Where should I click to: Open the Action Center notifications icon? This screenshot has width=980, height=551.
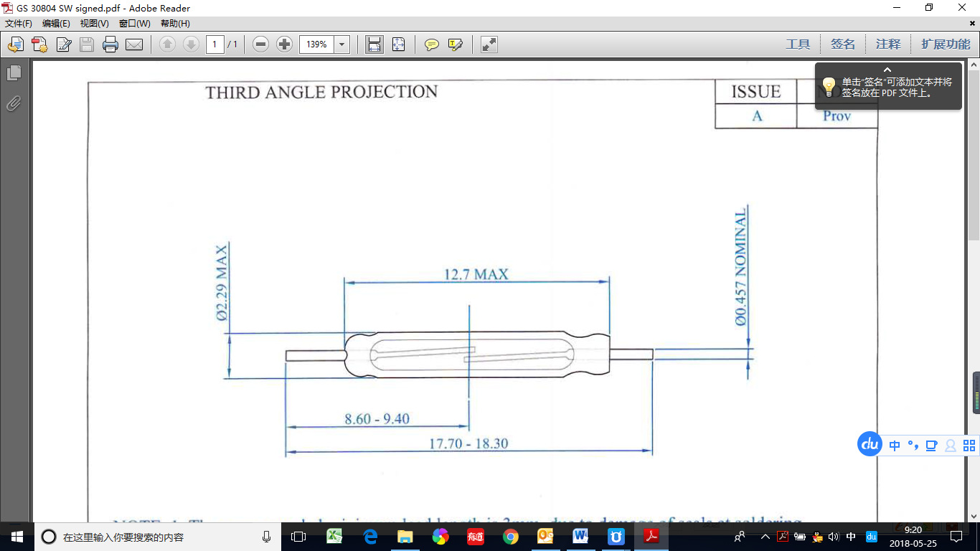tap(956, 537)
